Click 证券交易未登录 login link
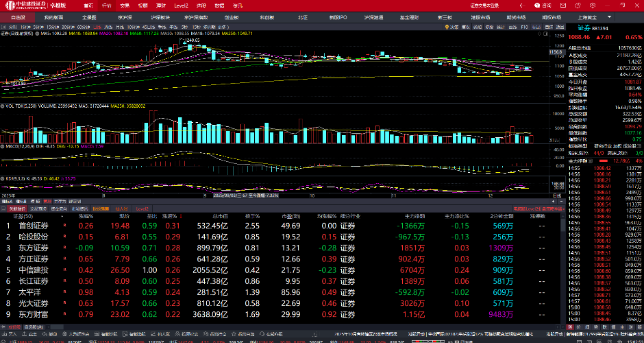Image resolution: width=644 pixels, height=343 pixels. 484,5
